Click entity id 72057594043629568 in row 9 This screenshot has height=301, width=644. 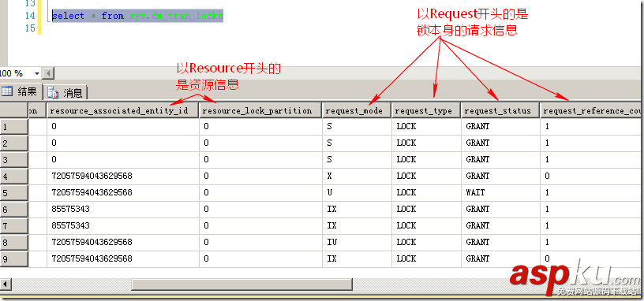coord(123,258)
